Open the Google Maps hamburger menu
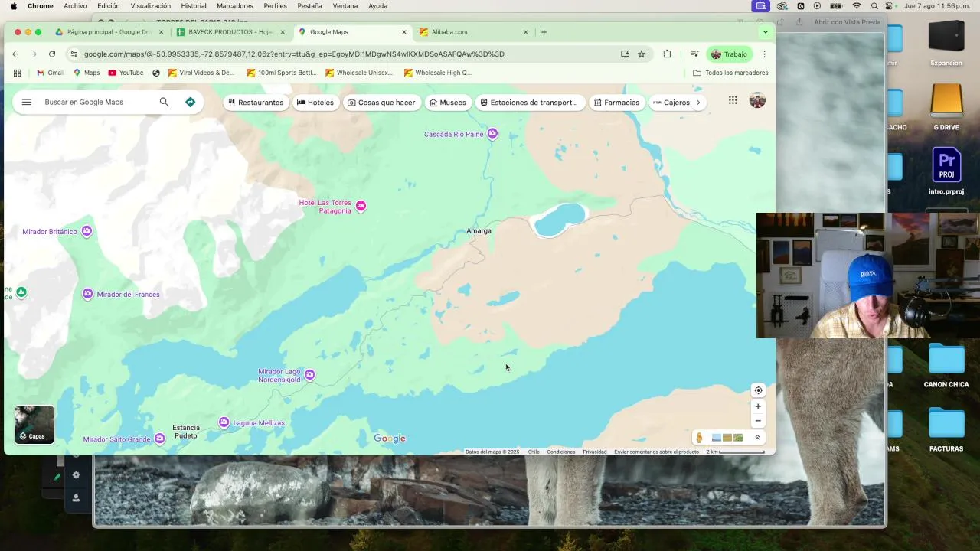Image resolution: width=980 pixels, height=551 pixels. [x=27, y=102]
